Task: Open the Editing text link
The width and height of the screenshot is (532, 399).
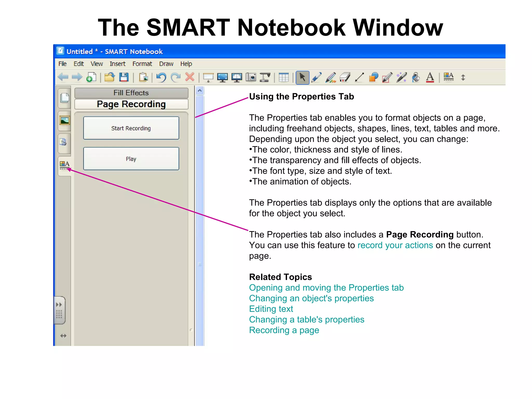Action: pyautogui.click(x=271, y=309)
